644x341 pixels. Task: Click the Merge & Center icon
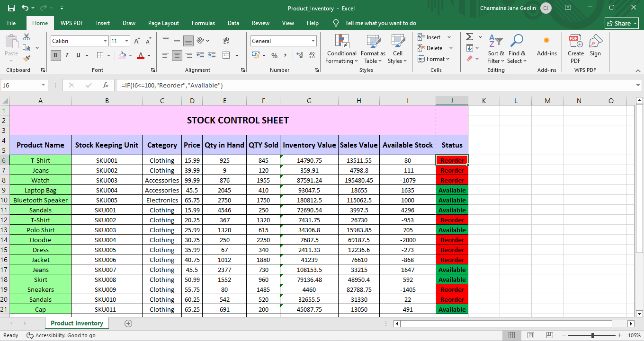coord(226,55)
